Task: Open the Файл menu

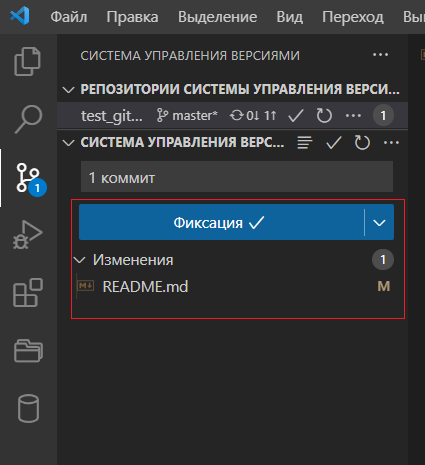Action: tap(69, 17)
